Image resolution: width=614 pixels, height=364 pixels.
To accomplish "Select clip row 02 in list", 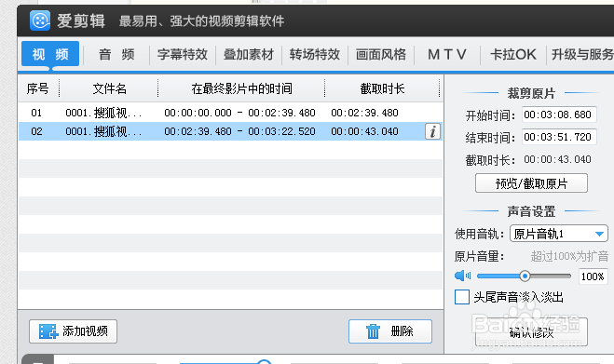I will tap(231, 131).
